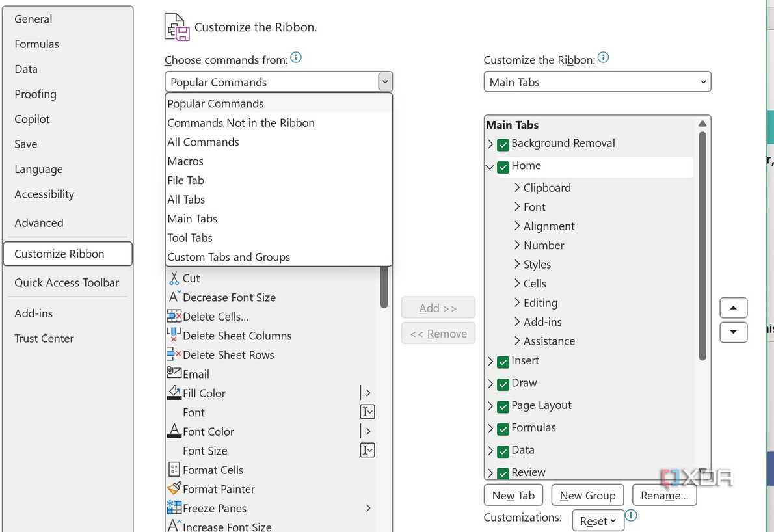The image size is (774, 532).
Task: Expand the Clipboard group
Action: 517,187
